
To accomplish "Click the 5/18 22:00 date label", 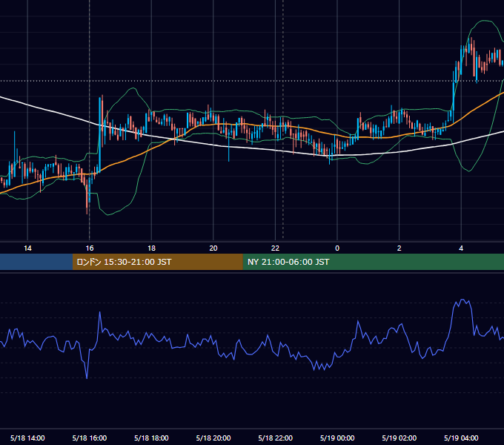I will [276, 438].
